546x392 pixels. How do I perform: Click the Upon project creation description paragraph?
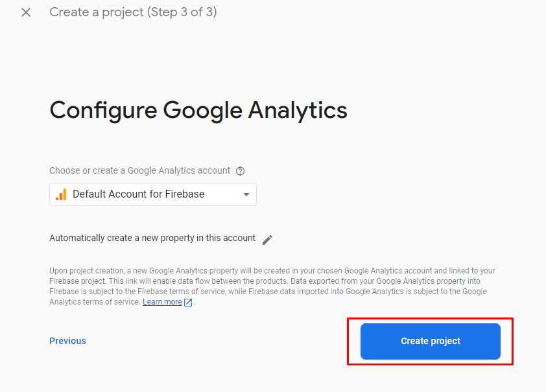(272, 286)
